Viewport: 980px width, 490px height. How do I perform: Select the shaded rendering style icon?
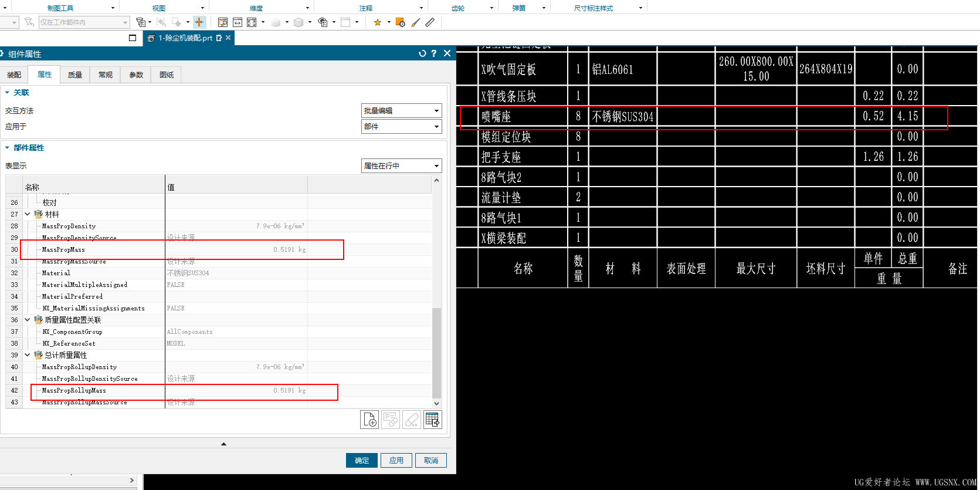click(276, 22)
